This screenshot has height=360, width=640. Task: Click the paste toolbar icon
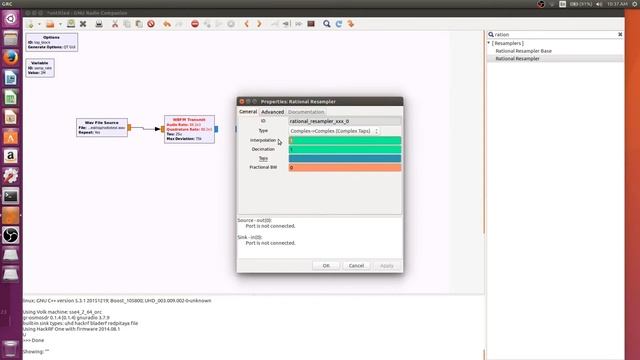(139, 24)
